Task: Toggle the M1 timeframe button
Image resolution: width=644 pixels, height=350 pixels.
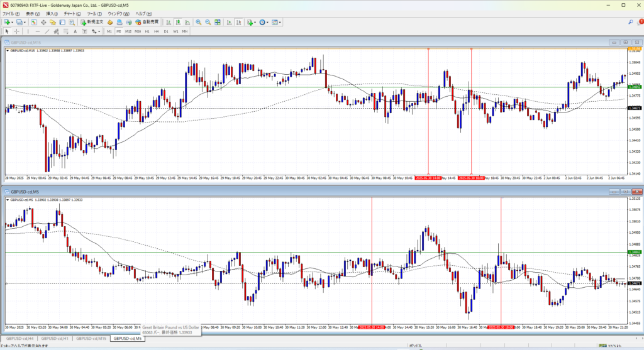Action: 109,31
